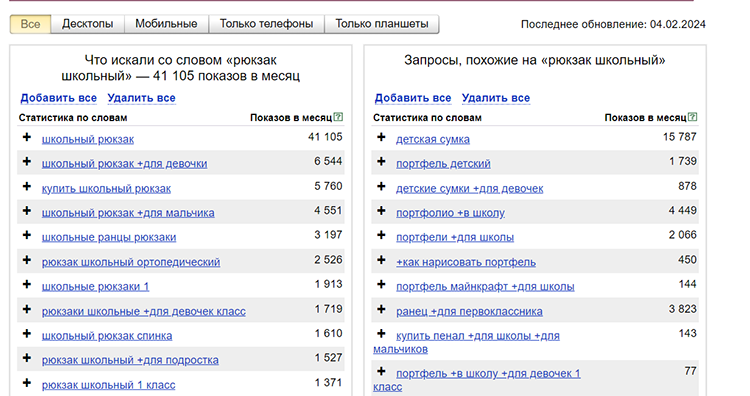Add 'рюкзак школьный 1 класс' with plus icon
Viewport: 750px width, 396px height.
(27, 383)
